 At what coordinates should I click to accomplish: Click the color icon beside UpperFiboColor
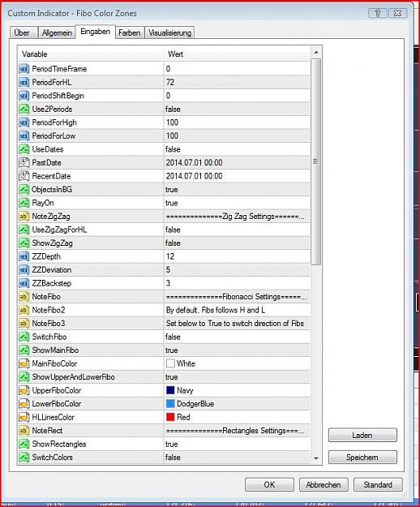[x=24, y=391]
